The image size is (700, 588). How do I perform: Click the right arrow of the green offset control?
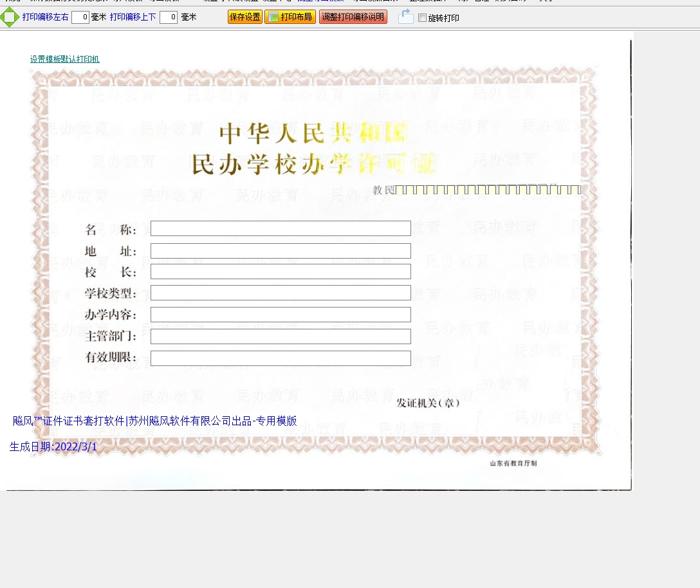pos(17,17)
